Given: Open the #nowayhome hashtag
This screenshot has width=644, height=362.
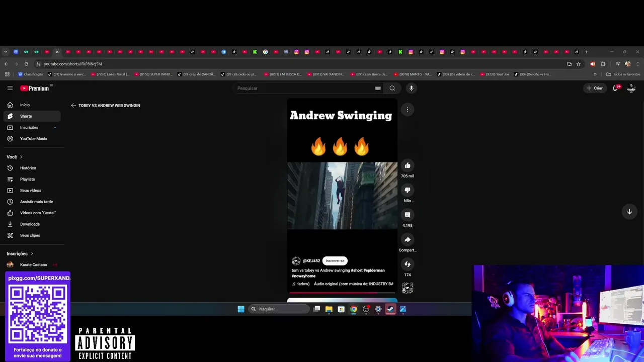Looking at the screenshot, I should 303,276.
